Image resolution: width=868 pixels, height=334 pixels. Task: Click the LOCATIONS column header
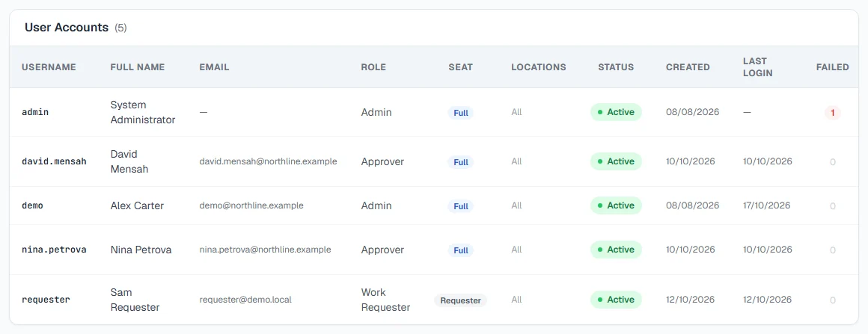pos(539,67)
